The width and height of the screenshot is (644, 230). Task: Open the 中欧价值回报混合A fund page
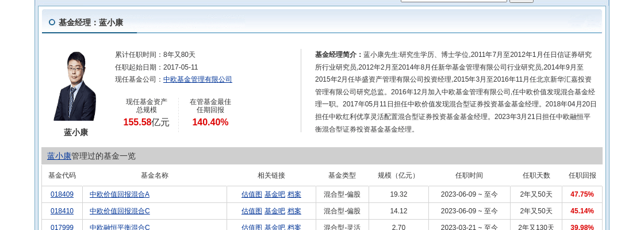click(x=120, y=194)
